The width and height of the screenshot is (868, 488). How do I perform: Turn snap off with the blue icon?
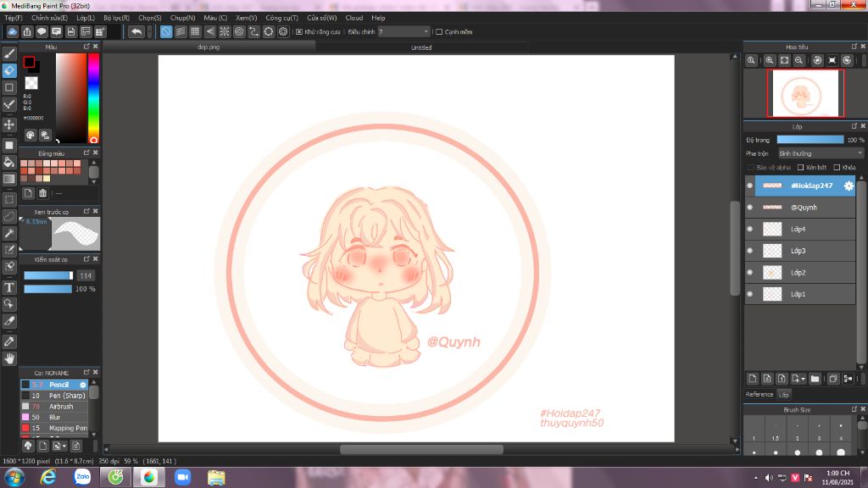pyautogui.click(x=165, y=31)
